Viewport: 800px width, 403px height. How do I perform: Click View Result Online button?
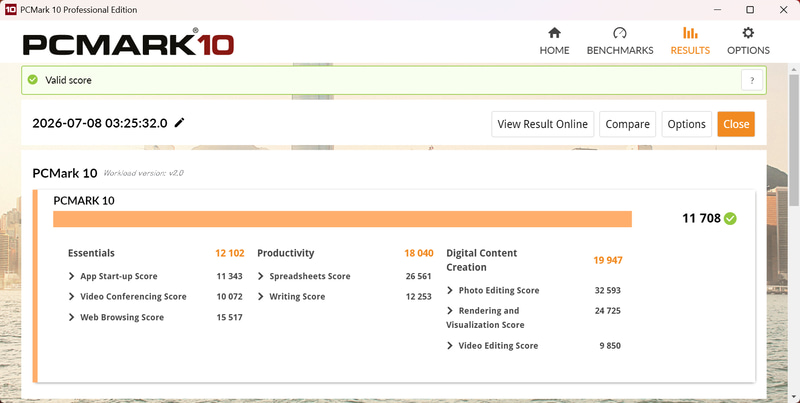pyautogui.click(x=542, y=124)
